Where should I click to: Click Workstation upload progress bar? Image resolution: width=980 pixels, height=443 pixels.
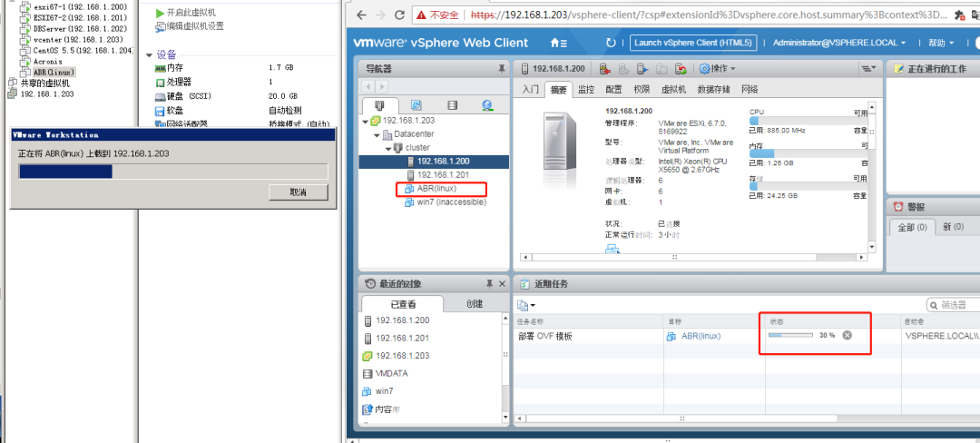coord(173,172)
